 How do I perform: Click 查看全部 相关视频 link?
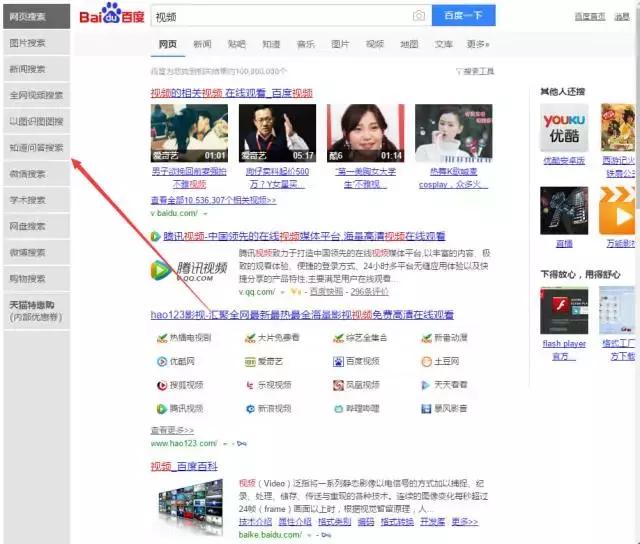(213, 200)
